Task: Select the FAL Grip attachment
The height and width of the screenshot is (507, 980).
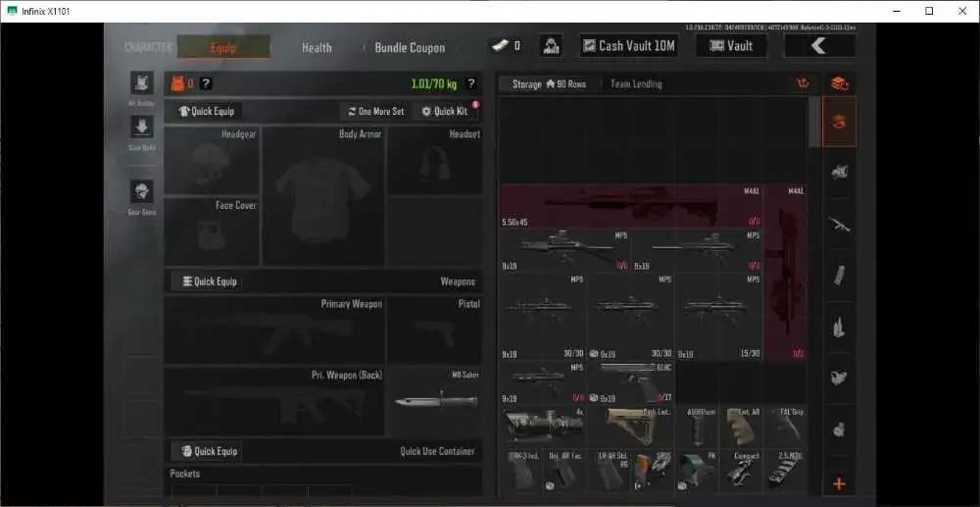Action: (x=785, y=427)
